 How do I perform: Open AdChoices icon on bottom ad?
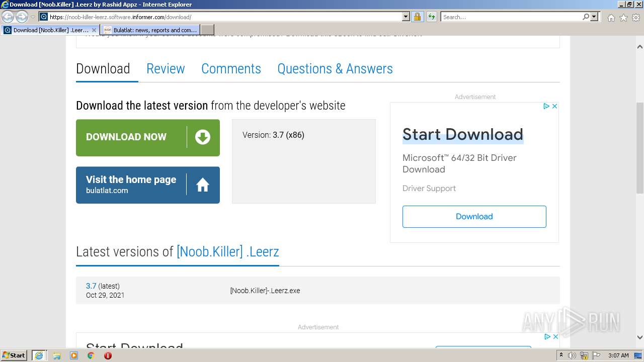coord(547,336)
